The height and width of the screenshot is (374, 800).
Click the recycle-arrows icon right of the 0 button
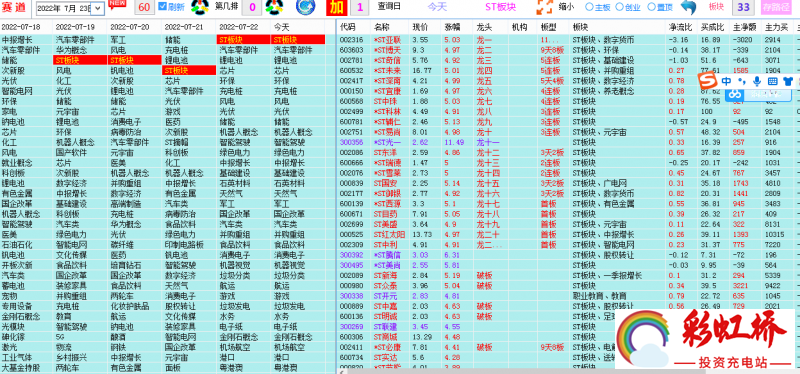pyautogui.click(x=274, y=7)
